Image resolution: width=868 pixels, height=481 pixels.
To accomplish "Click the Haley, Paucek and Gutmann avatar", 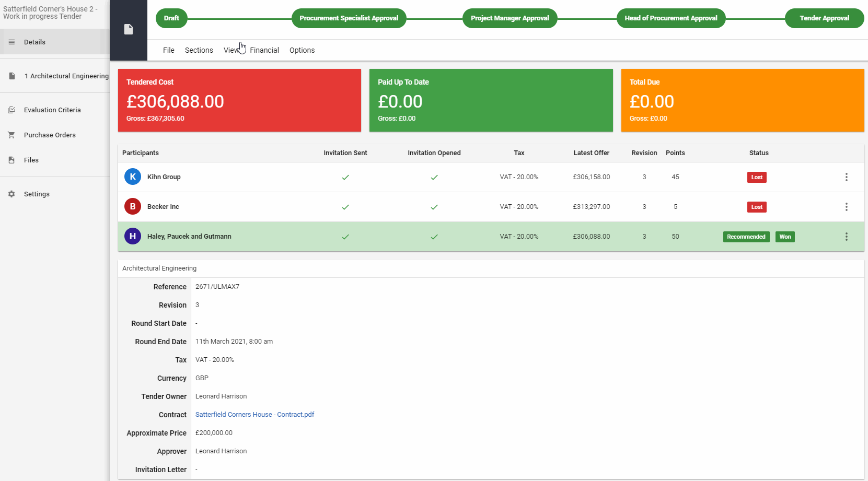I will tap(133, 237).
